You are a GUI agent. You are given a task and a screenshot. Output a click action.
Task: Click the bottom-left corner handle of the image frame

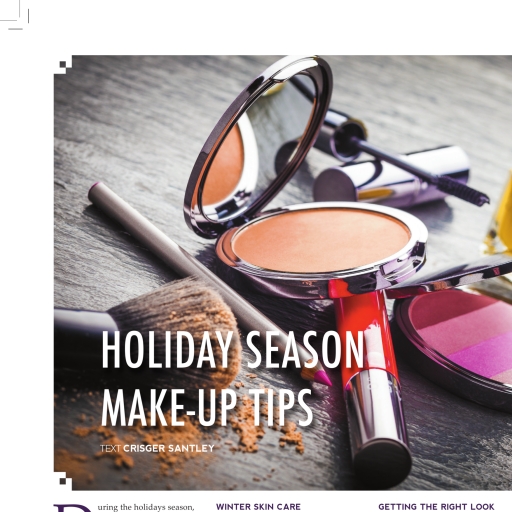point(63,481)
